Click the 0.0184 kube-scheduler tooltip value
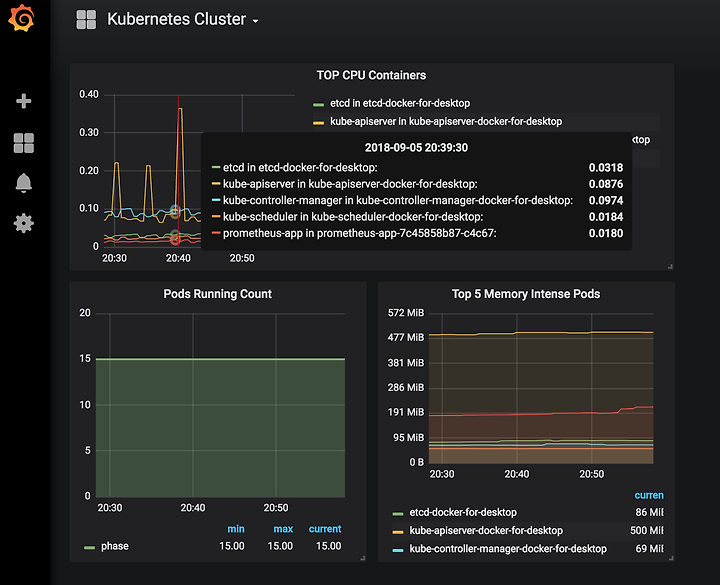 click(606, 217)
